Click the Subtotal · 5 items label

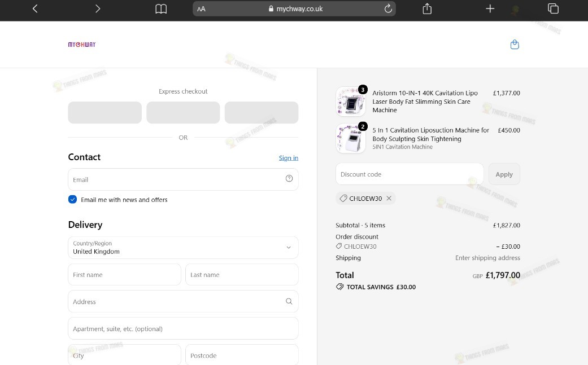(x=360, y=225)
